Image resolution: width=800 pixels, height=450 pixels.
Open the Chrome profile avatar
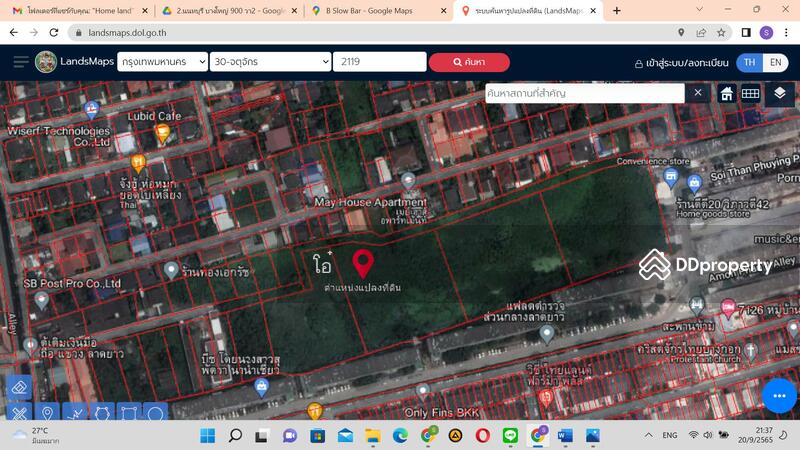tap(766, 33)
